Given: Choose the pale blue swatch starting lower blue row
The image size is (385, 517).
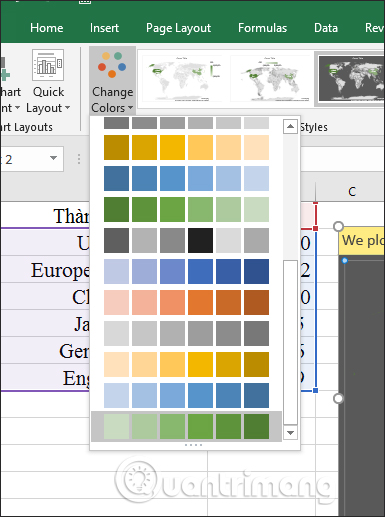Looking at the screenshot, I should click(x=116, y=395).
